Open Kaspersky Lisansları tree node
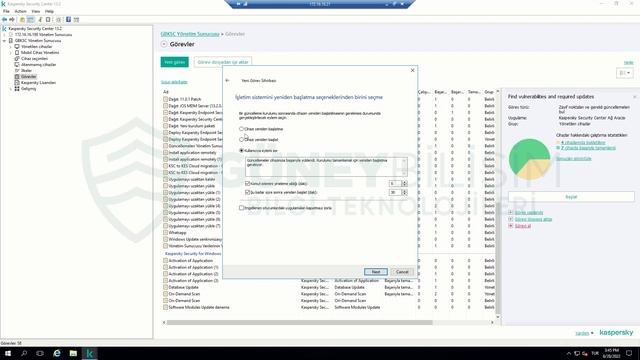Viewport: 640px width, 360px height. tap(38, 82)
